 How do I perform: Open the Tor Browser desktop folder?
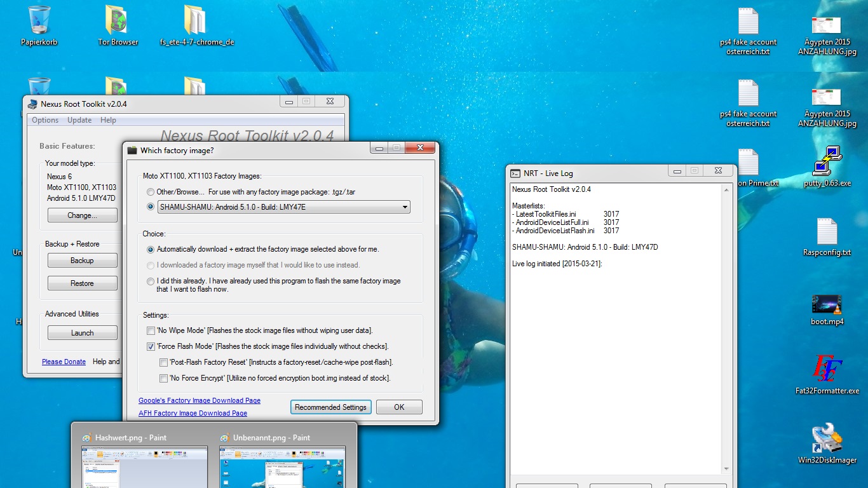[118, 21]
